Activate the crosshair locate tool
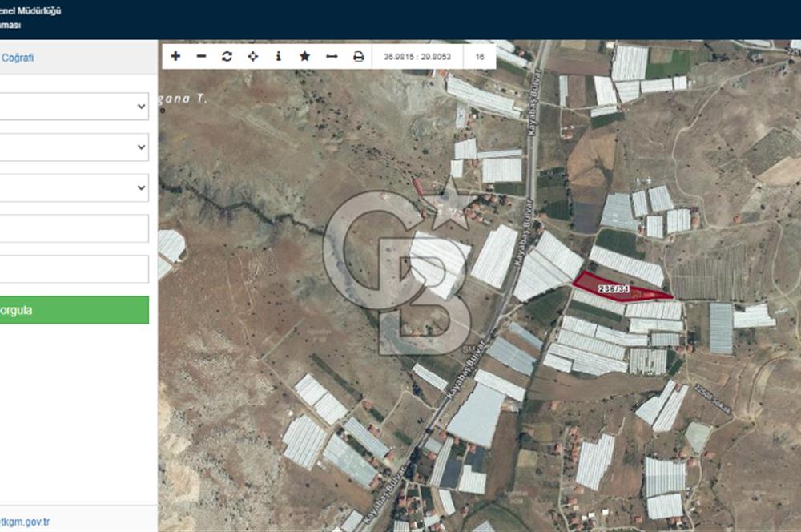This screenshot has height=532, width=801. (253, 56)
